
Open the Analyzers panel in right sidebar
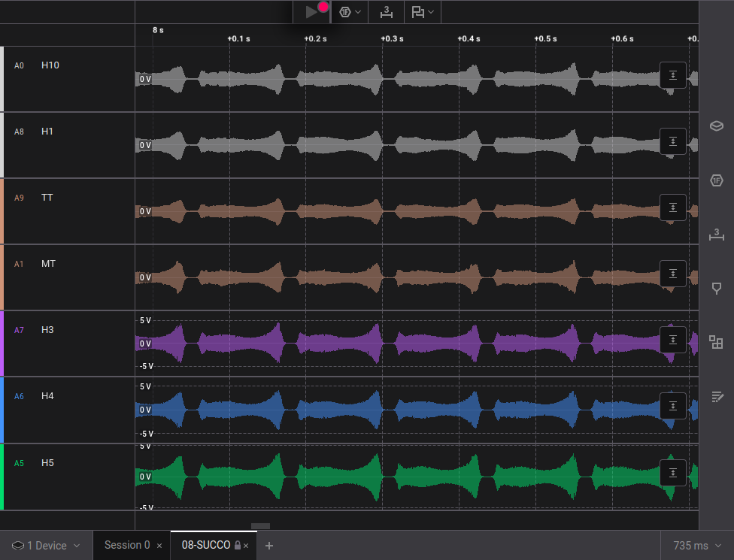click(x=716, y=180)
